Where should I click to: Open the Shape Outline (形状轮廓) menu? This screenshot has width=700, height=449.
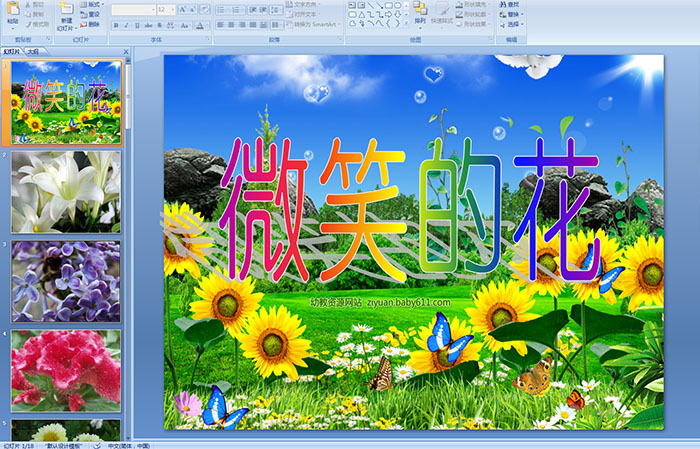473,14
